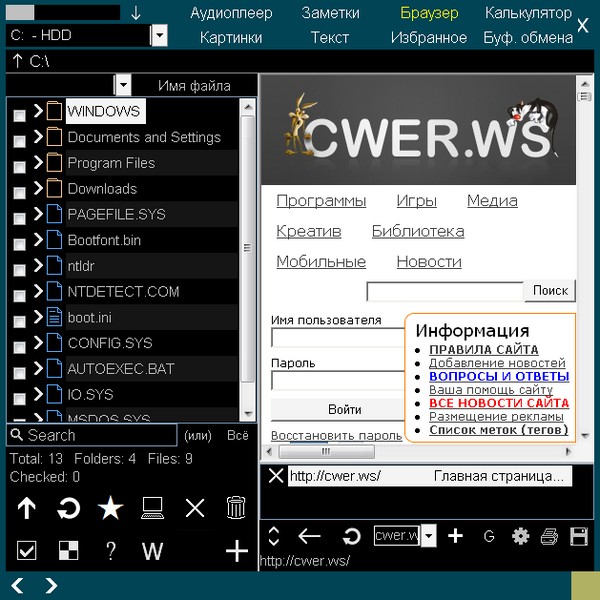Image resolution: width=600 pixels, height=600 pixels.
Task: Click the computer icon in file toolbar
Action: coord(152,508)
